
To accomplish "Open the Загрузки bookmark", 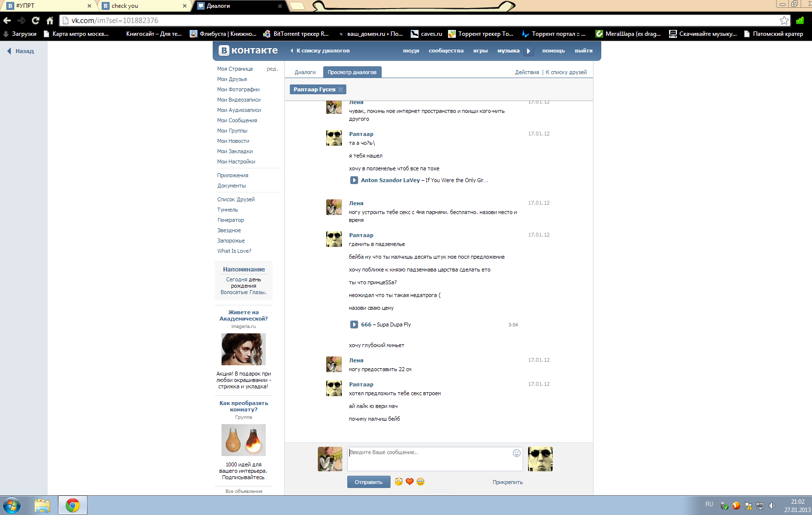I will click(x=20, y=34).
